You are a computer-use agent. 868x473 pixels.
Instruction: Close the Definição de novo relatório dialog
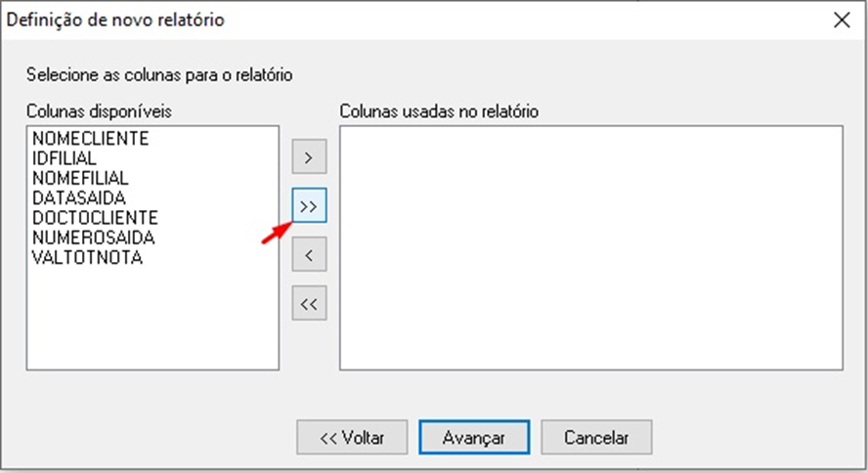(839, 20)
